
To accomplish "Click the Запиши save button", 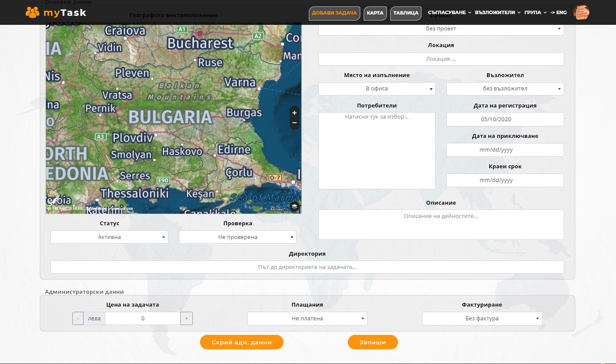I will point(373,342).
